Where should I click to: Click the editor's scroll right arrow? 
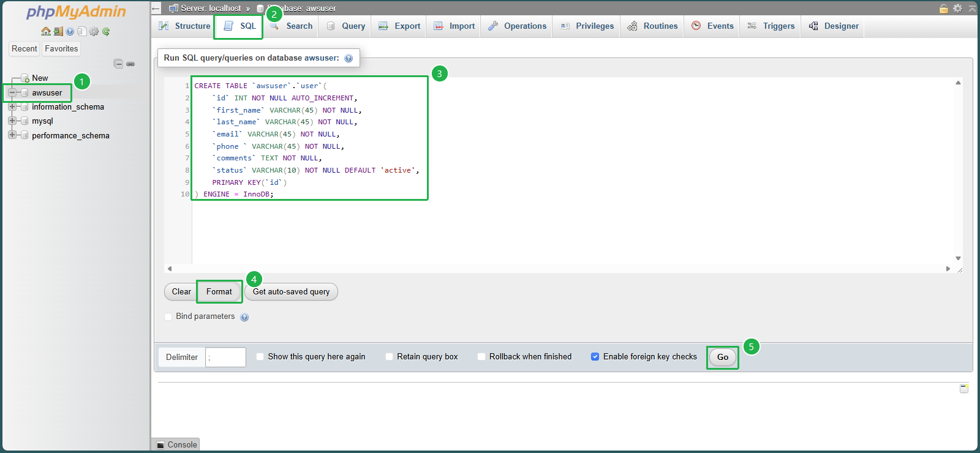[948, 269]
